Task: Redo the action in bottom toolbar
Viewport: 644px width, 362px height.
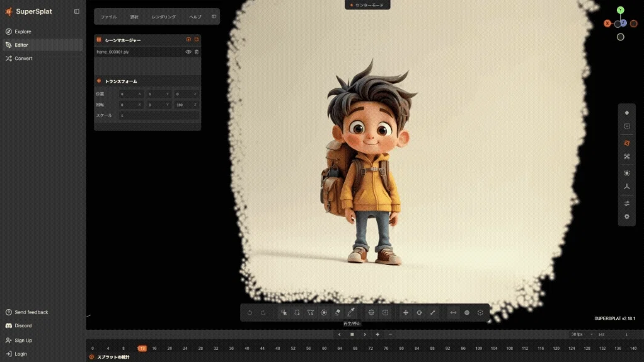Action: (x=263, y=313)
